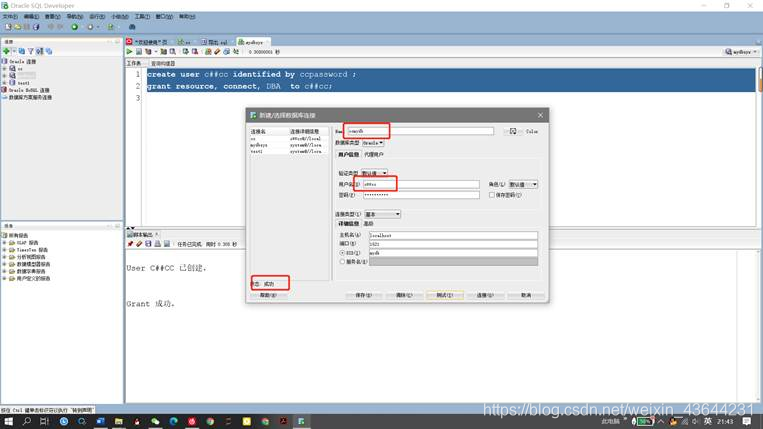This screenshot has height=429, width=763.
Task: Switch to Query Builder tab
Action: tap(163, 64)
